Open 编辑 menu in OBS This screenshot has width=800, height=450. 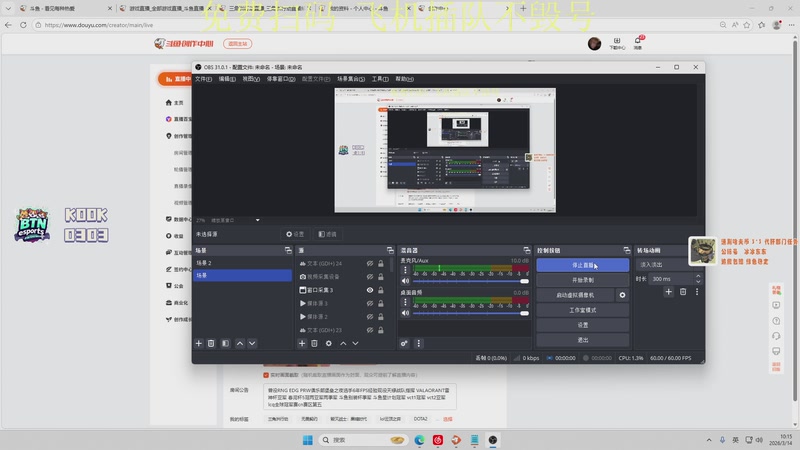227,79
